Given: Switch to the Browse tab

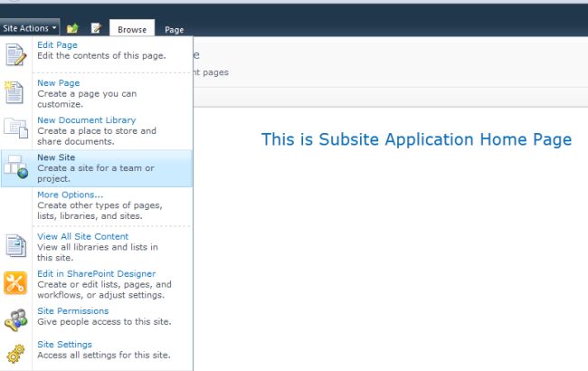Looking at the screenshot, I should 132,29.
